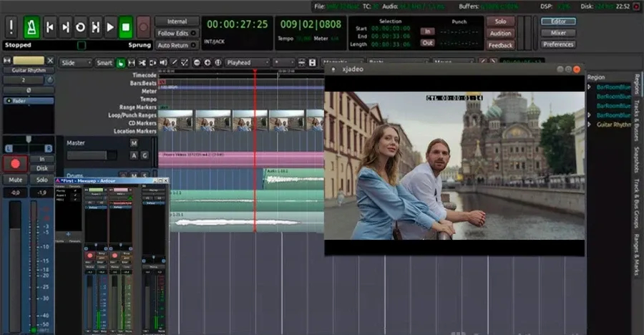Open the Preferences tab

click(558, 44)
